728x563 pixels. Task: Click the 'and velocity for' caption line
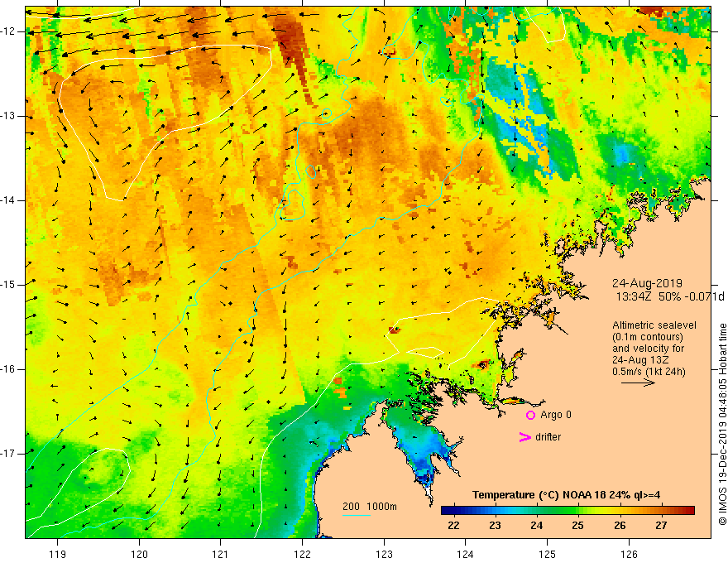pos(648,349)
